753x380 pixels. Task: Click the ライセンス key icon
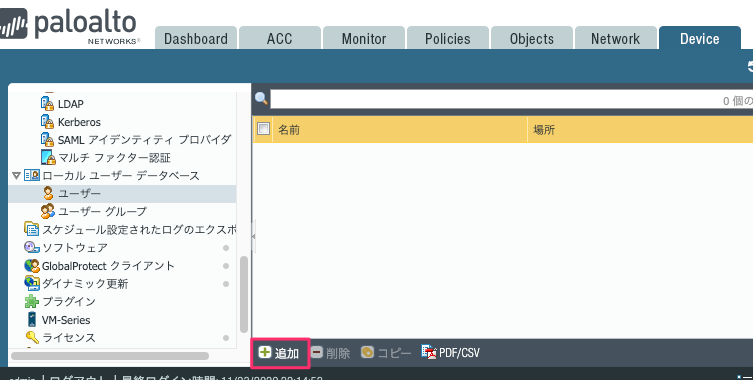click(x=32, y=337)
